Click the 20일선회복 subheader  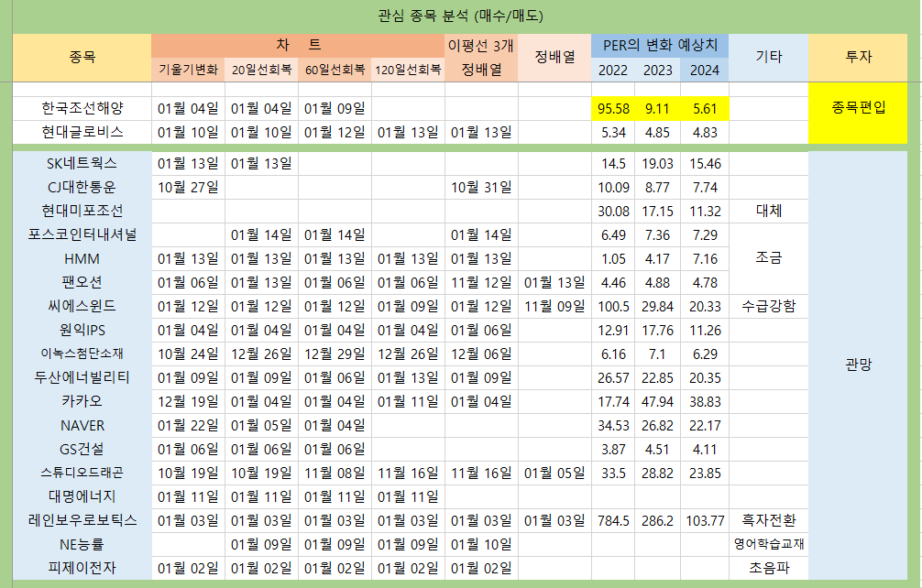tap(262, 70)
